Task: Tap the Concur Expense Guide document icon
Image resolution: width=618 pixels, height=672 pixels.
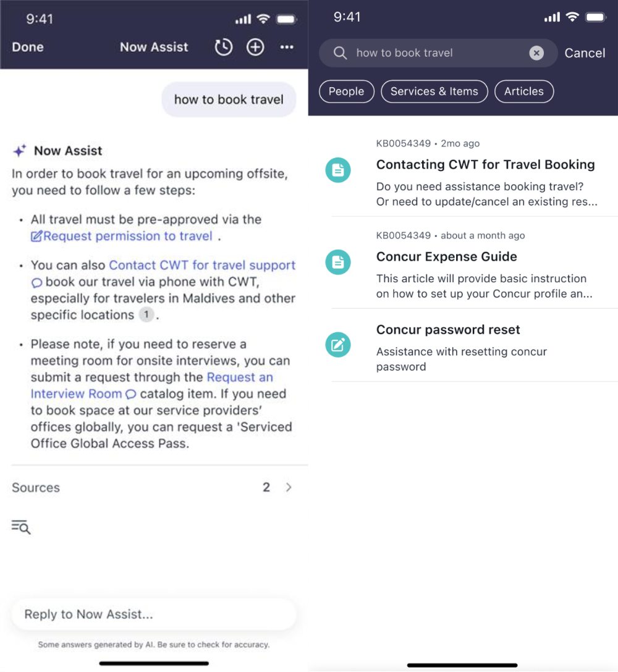Action: pyautogui.click(x=338, y=262)
